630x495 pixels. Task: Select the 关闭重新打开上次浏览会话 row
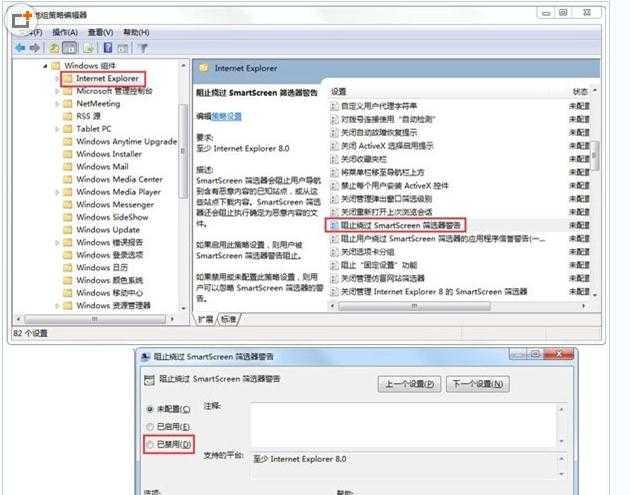pyautogui.click(x=459, y=212)
